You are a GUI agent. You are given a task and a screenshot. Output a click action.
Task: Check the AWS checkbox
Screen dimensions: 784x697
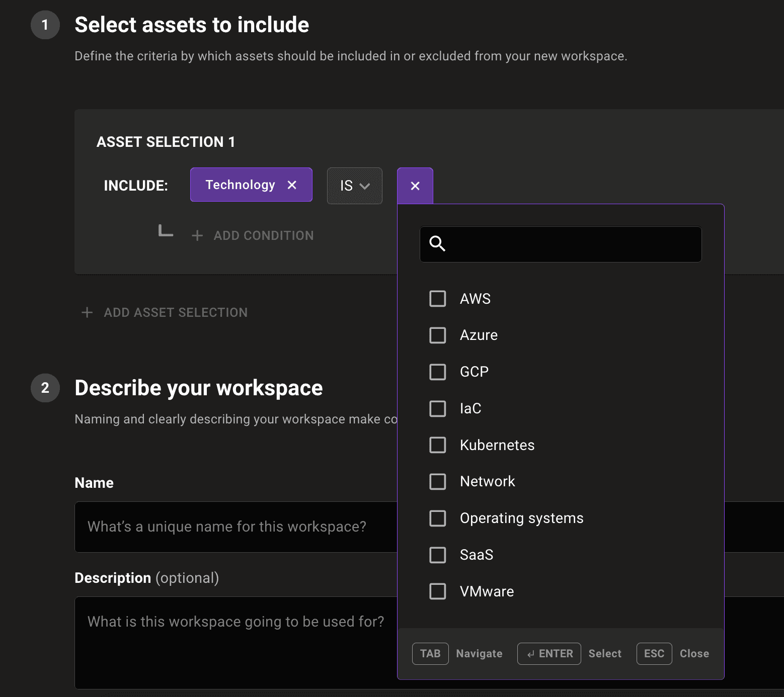tap(437, 298)
